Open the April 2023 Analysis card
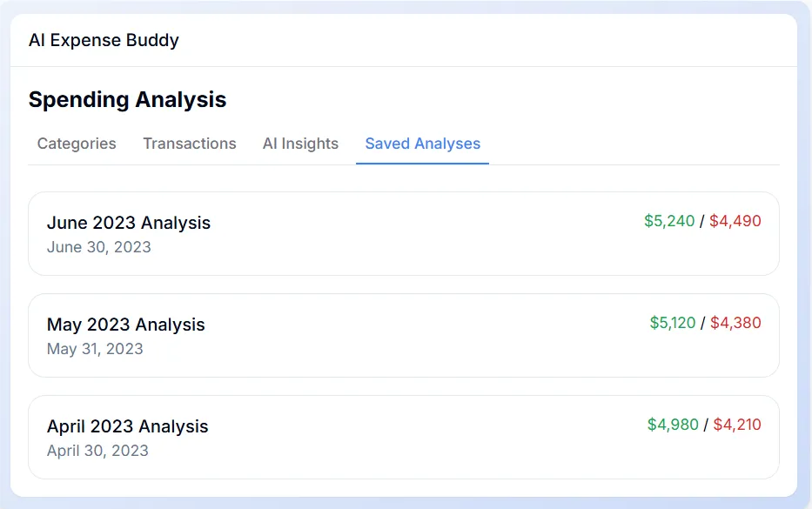This screenshot has height=509, width=812. pos(406,437)
